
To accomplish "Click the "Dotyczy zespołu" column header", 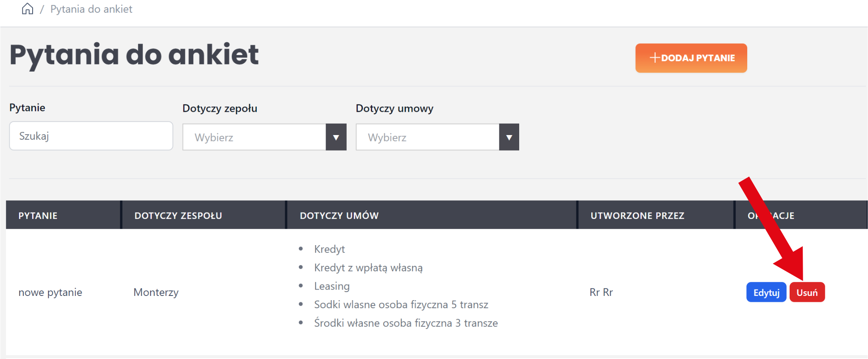I will pos(178,215).
